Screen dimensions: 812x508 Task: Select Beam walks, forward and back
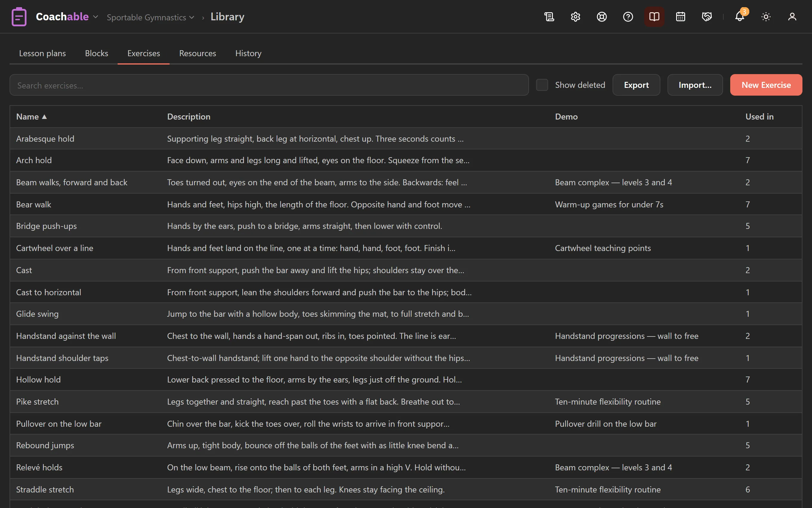point(406,182)
